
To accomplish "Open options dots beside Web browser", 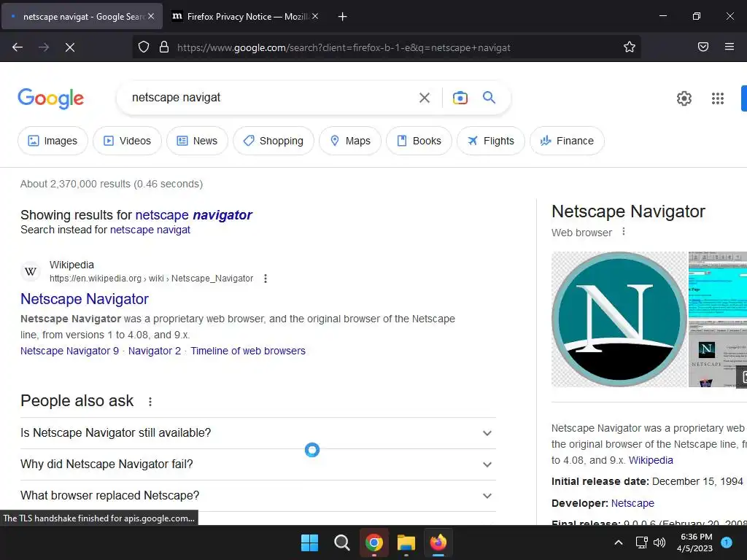I will (624, 232).
